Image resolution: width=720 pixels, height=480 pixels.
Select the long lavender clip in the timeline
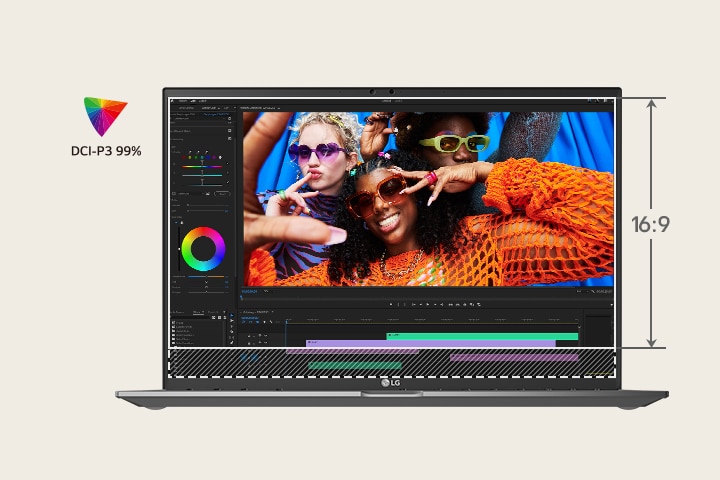[430, 343]
